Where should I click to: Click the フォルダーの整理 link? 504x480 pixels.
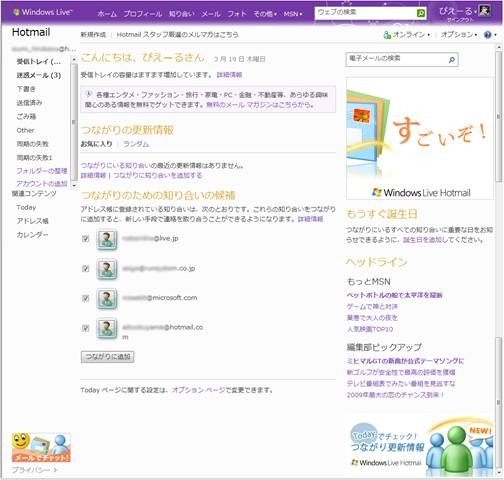pyautogui.click(x=42, y=171)
